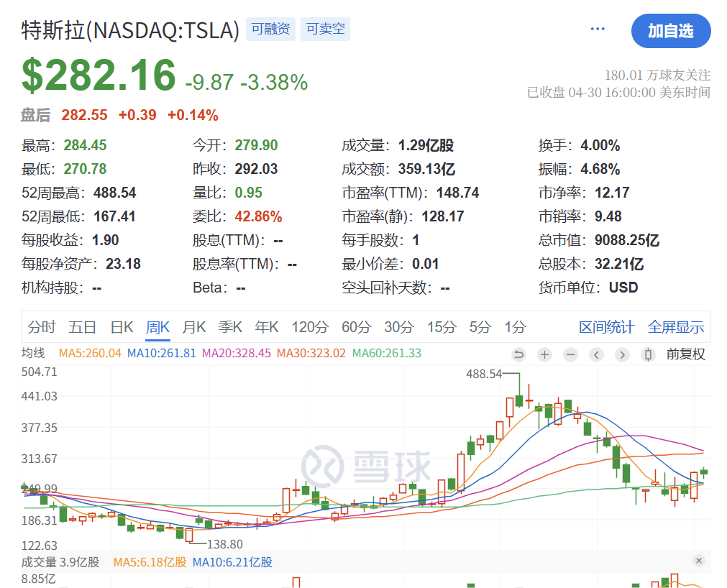Click the 总市值 value 9088.25亿

point(627,240)
